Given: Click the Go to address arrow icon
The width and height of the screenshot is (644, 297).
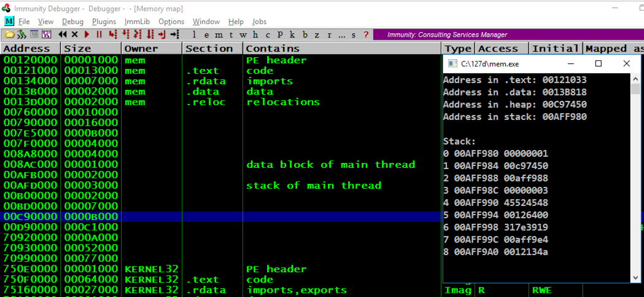Looking at the screenshot, I should click(x=175, y=34).
